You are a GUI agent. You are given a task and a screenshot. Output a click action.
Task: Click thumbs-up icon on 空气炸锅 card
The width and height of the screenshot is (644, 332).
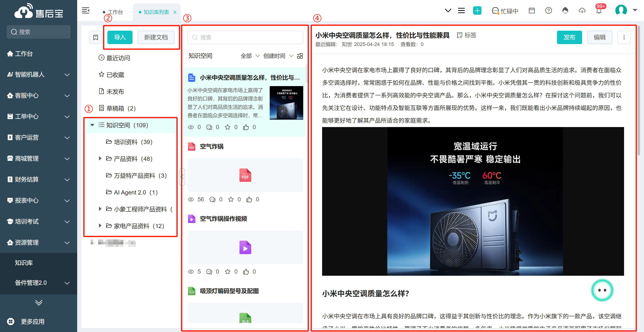click(x=249, y=199)
